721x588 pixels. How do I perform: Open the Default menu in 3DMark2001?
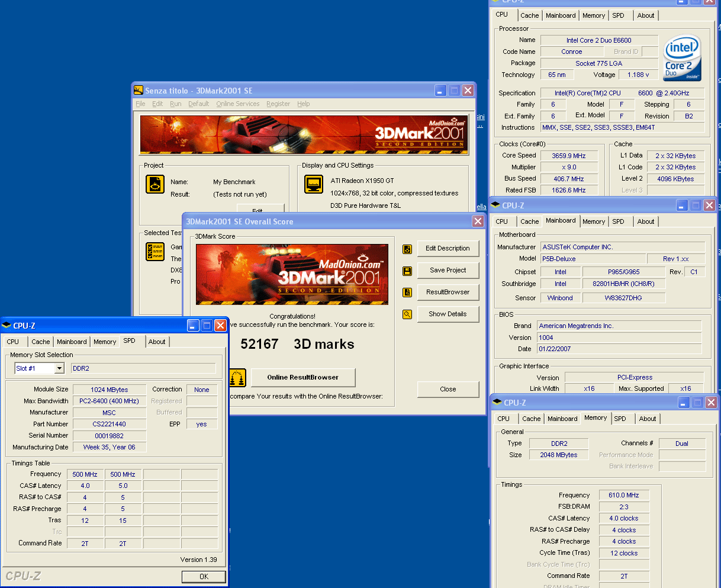click(x=199, y=104)
